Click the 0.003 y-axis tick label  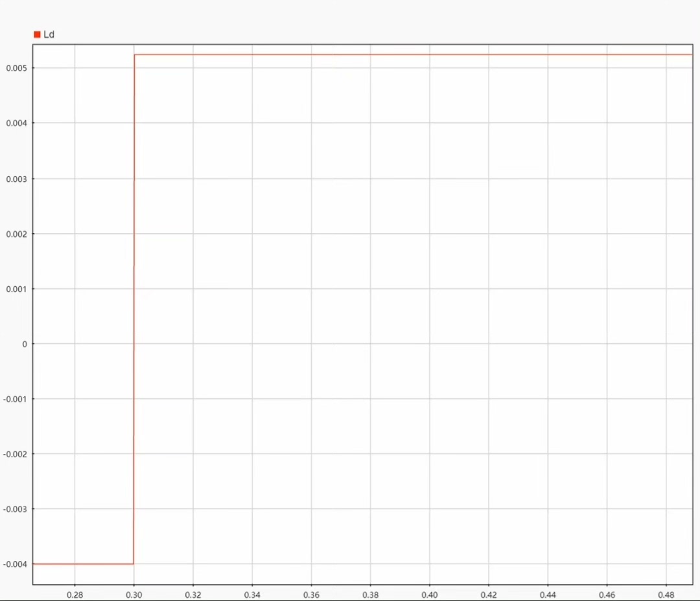(16, 179)
